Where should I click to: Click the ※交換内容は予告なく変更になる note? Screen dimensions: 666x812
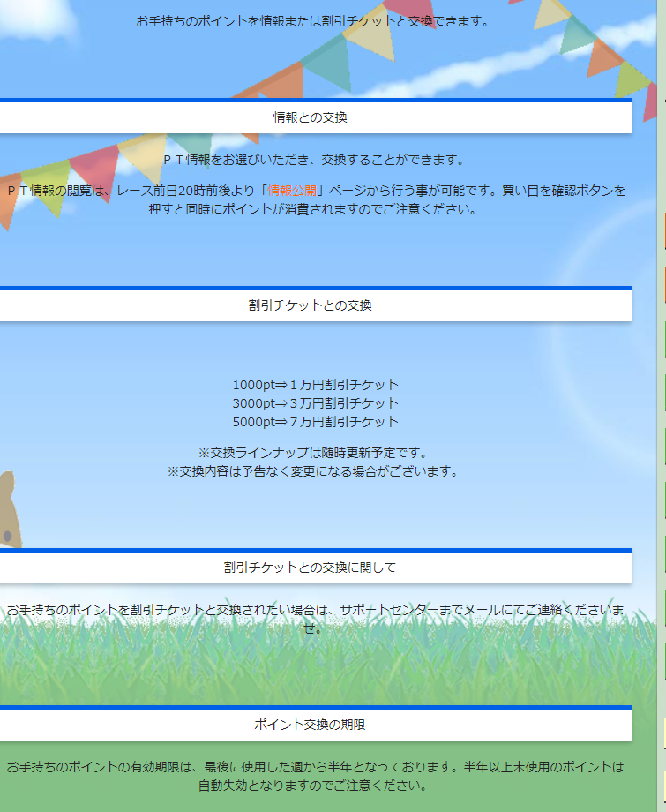point(313,471)
